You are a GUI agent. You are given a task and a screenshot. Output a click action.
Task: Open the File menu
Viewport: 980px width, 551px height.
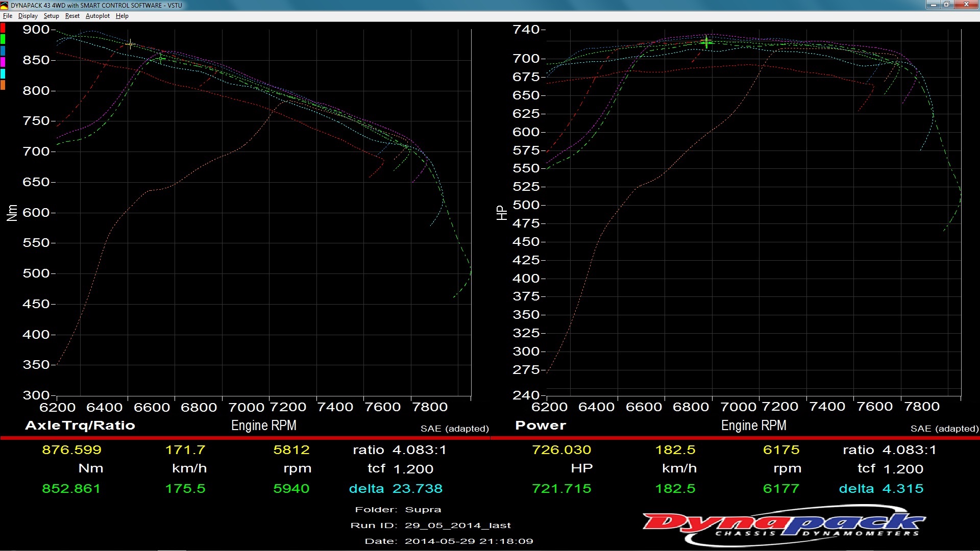tap(8, 16)
